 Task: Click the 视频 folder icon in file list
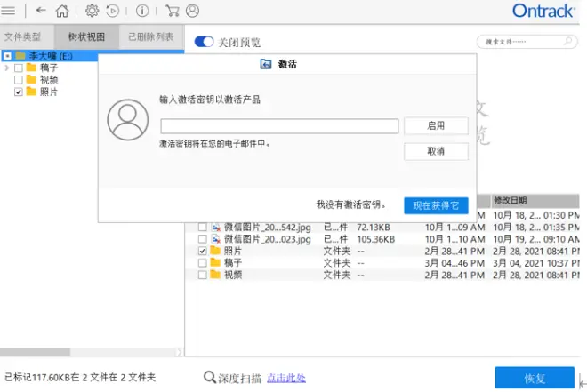click(215, 275)
